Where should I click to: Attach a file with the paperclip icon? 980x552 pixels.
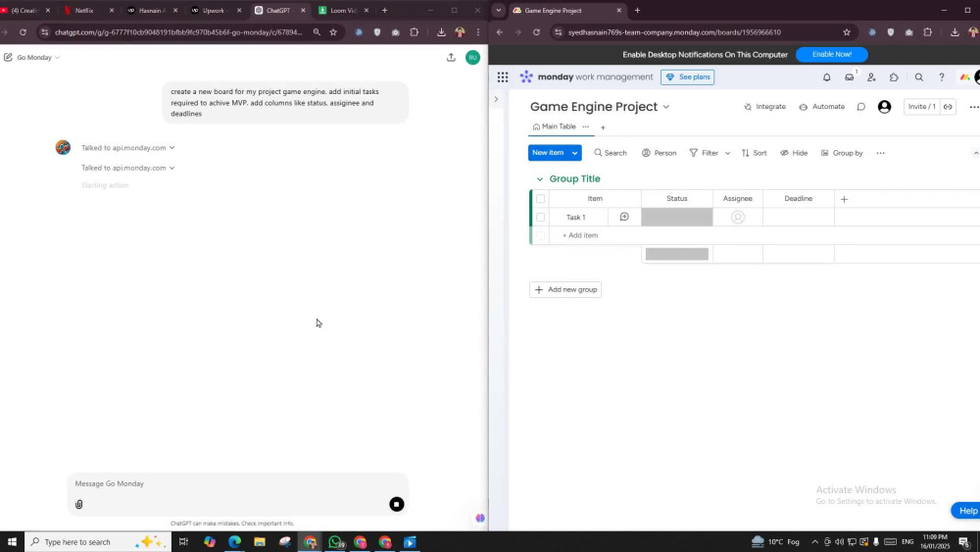click(78, 505)
